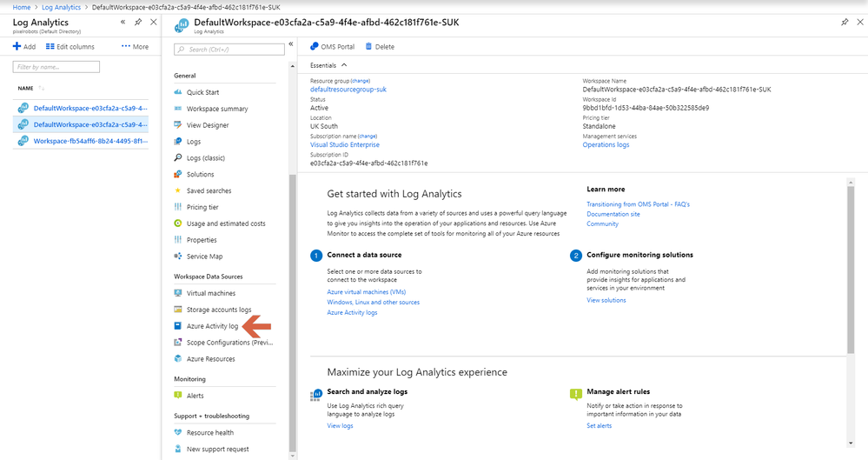Screen dimensions: 868x460
Task: Delete the workspace from the toolbar
Action: point(380,47)
